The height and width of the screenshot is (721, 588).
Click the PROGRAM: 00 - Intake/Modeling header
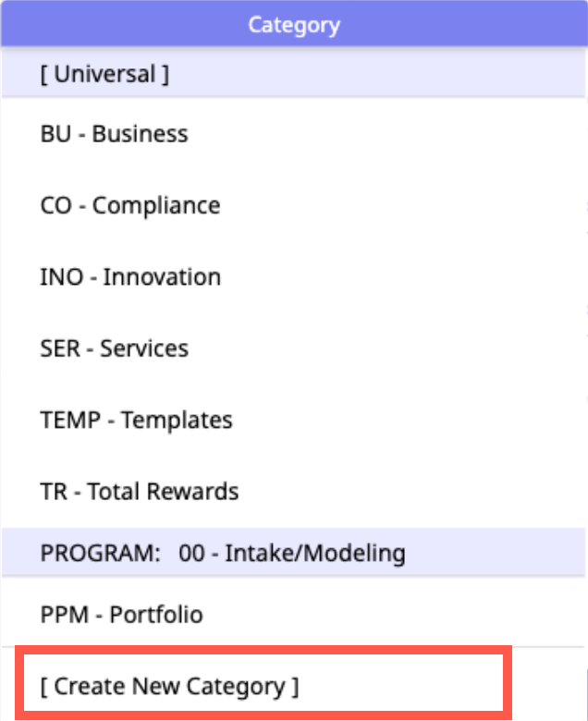pos(223,554)
